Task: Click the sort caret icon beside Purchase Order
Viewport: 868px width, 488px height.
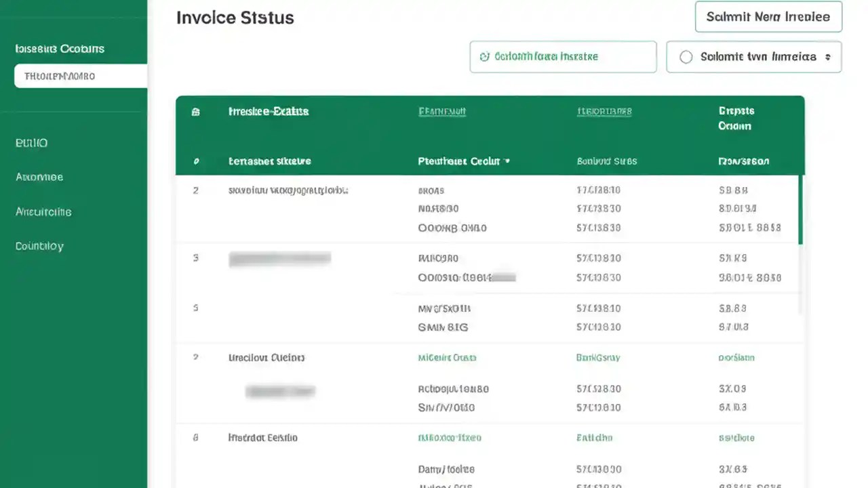Action: point(507,161)
